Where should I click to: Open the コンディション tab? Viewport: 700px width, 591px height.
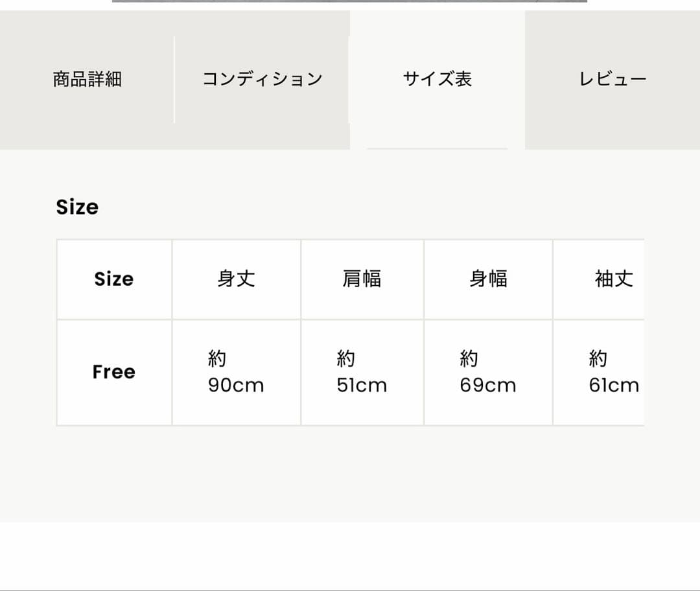pos(262,78)
